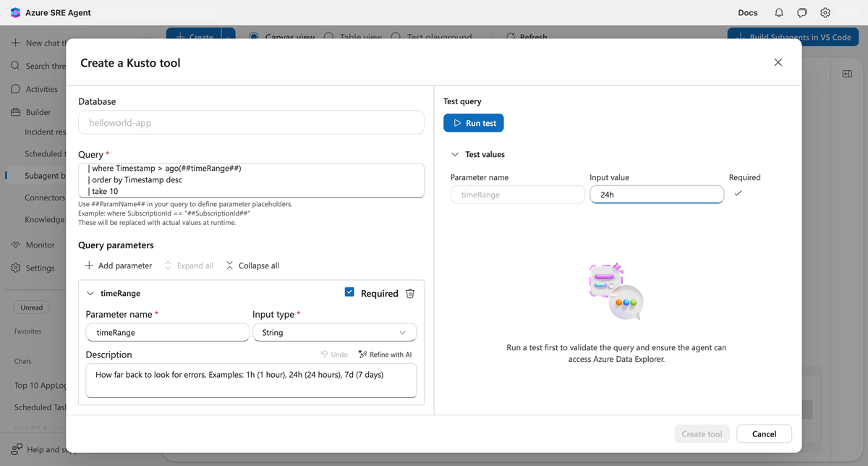Image resolution: width=868 pixels, height=466 pixels.
Task: Open the Create split-button dropdown arrow
Action: tap(228, 37)
